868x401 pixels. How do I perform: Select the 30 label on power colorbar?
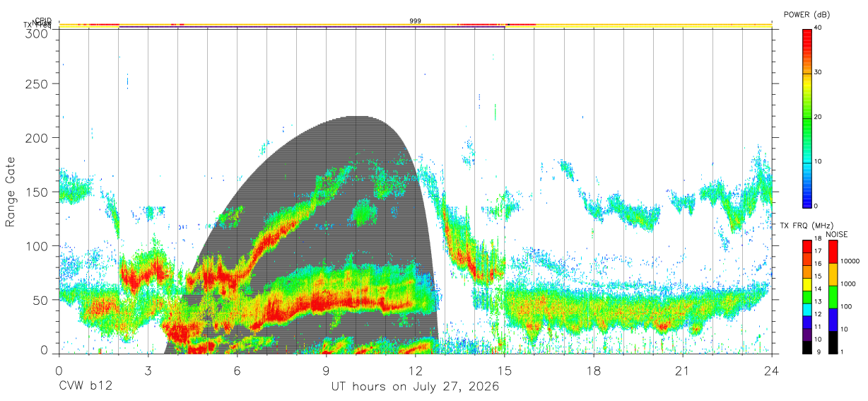819,72
